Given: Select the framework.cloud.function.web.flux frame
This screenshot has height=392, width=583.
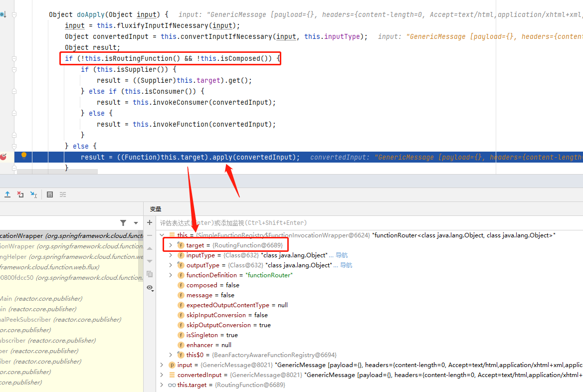Looking at the screenshot, I should 71,267.
